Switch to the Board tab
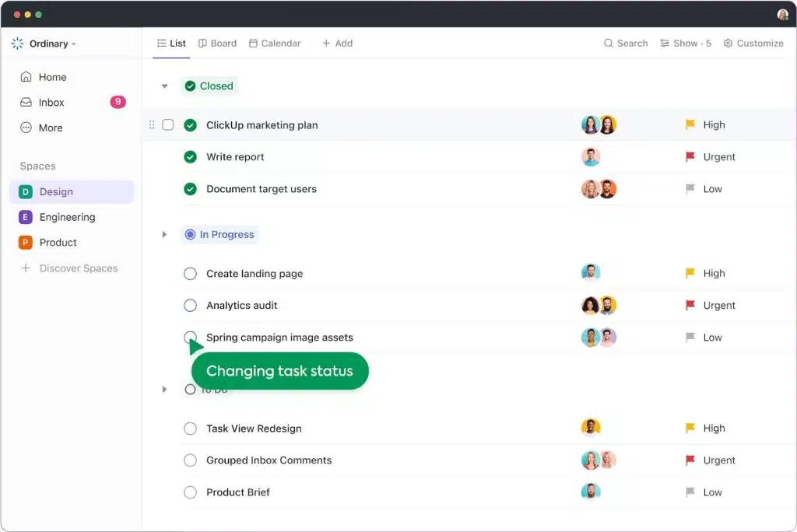This screenshot has height=532, width=797. click(x=217, y=44)
